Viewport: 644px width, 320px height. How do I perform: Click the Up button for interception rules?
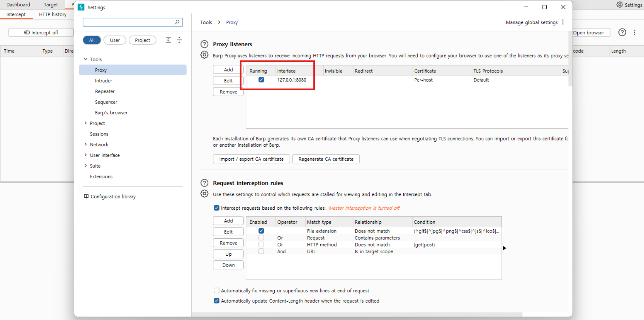click(228, 254)
